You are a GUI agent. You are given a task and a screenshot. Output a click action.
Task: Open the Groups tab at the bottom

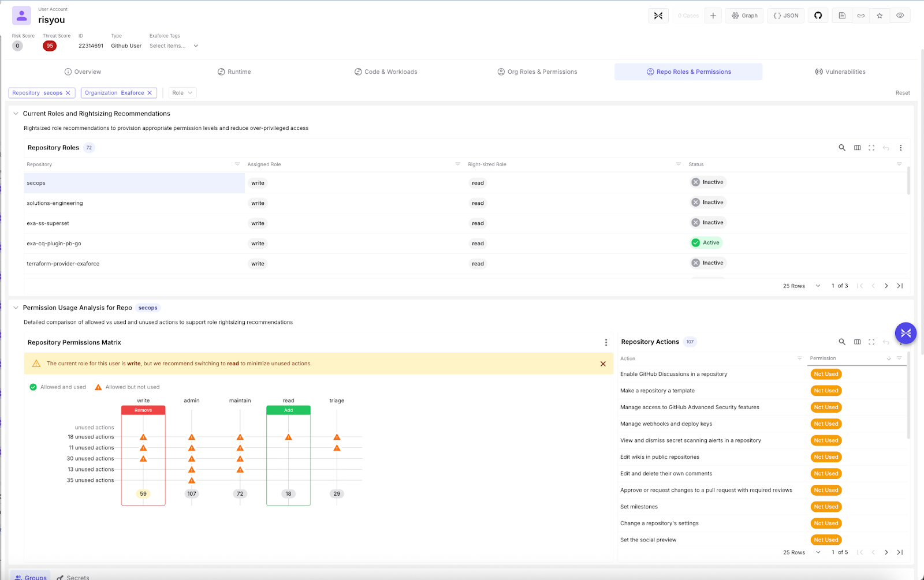click(31, 577)
